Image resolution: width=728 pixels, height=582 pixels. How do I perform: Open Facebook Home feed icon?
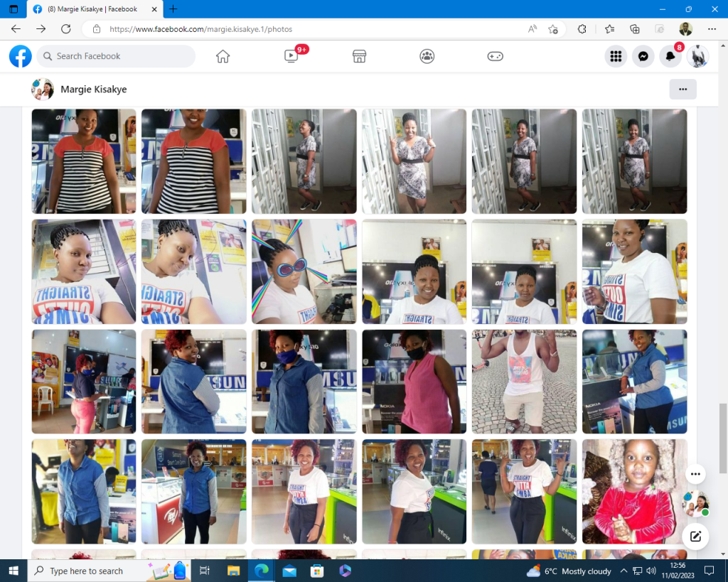[x=223, y=56]
